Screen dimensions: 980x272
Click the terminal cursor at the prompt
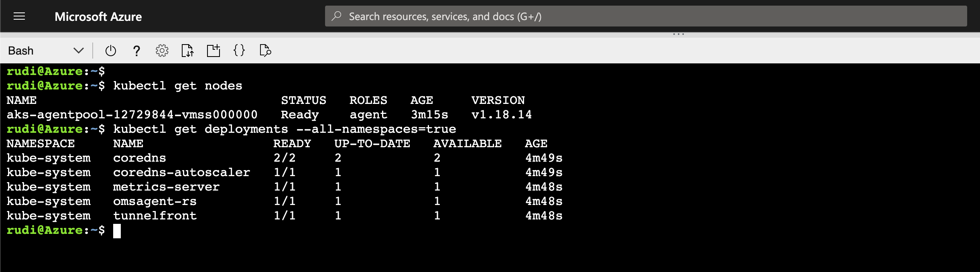coord(117,231)
